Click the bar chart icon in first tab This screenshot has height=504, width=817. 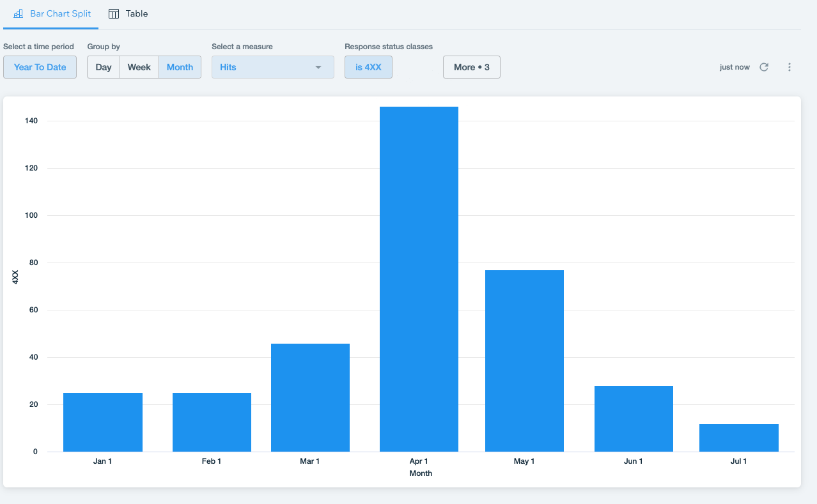[19, 13]
